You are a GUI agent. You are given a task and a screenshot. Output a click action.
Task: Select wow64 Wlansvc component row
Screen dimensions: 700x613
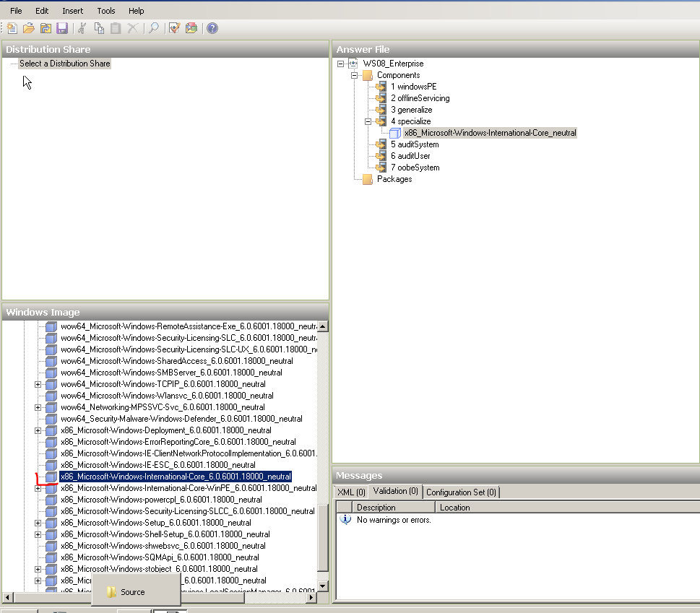coord(167,396)
